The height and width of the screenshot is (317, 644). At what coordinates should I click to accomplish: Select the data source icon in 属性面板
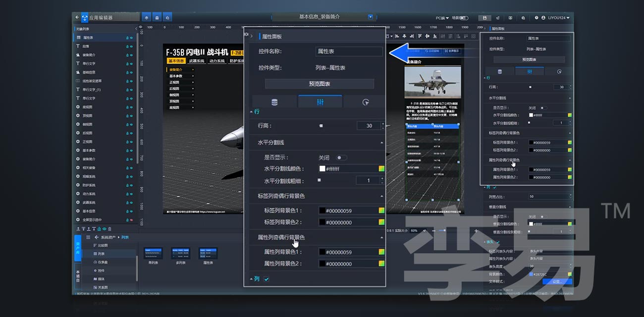click(x=274, y=101)
